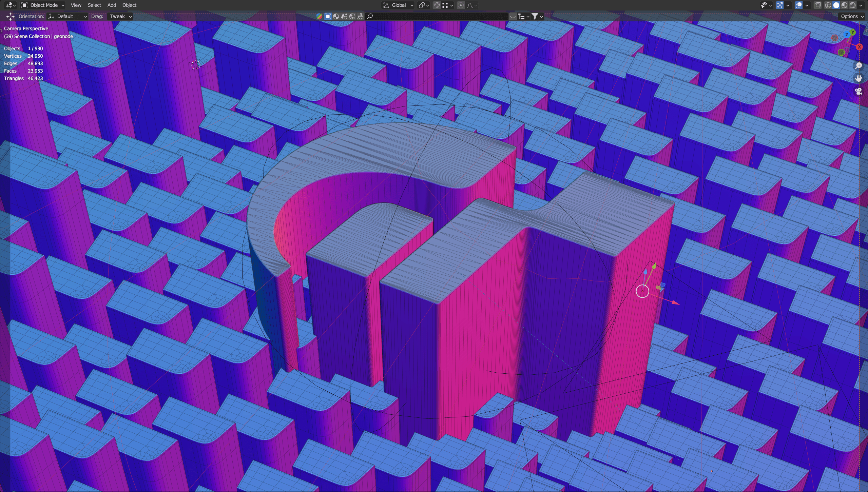Viewport: 868px width, 492px height.
Task: Open the Object Mode dropdown
Action: pos(42,5)
